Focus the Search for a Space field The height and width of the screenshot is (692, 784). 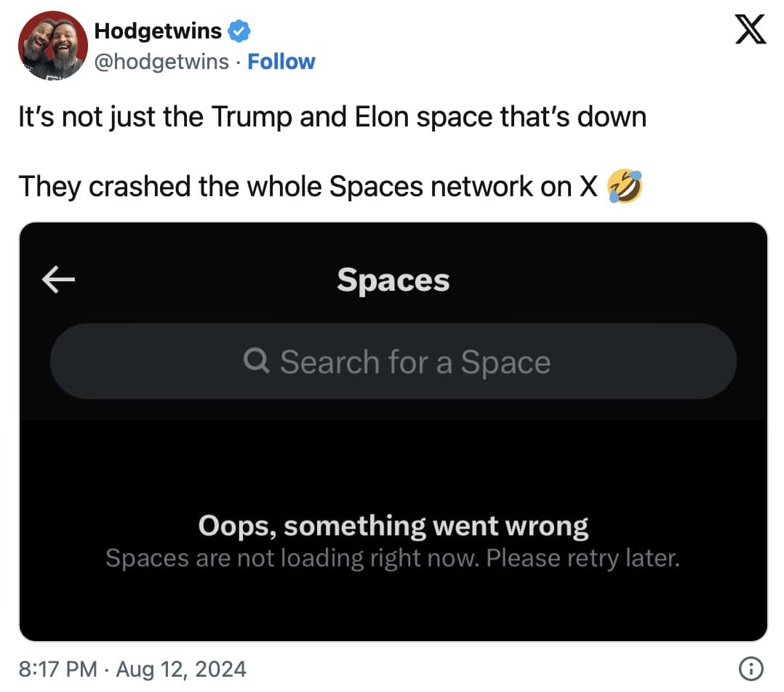415,361
